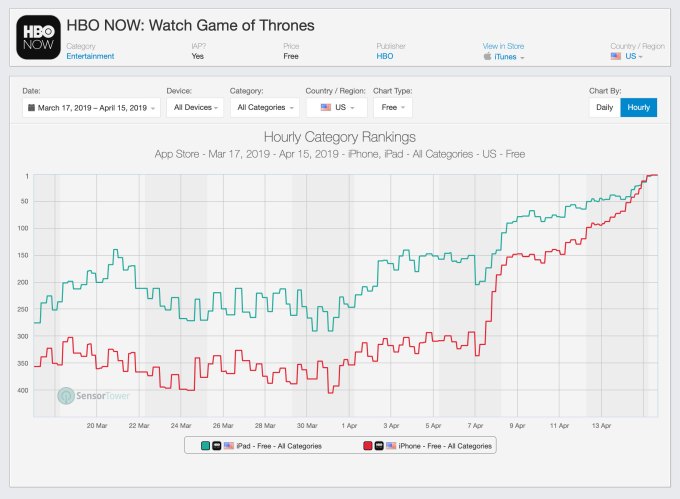680x499 pixels.
Task: Click the green iPad color swatch
Action: pyautogui.click(x=204, y=445)
